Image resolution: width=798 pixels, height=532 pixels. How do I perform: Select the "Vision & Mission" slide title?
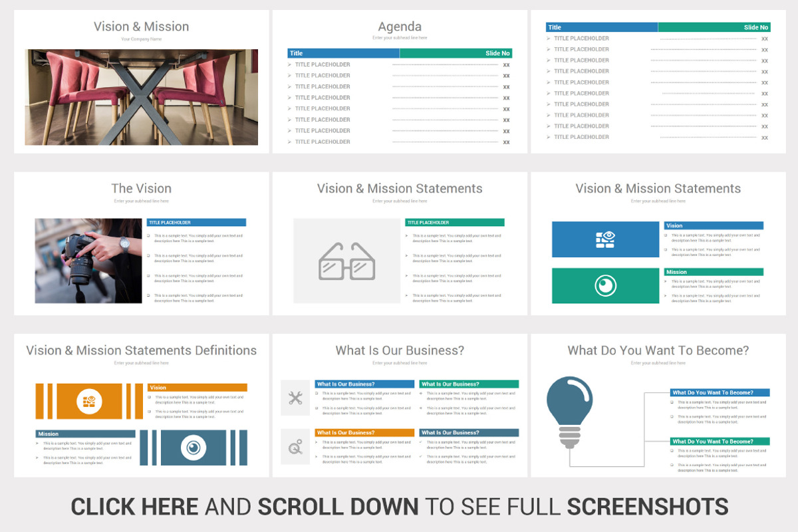pyautogui.click(x=142, y=27)
